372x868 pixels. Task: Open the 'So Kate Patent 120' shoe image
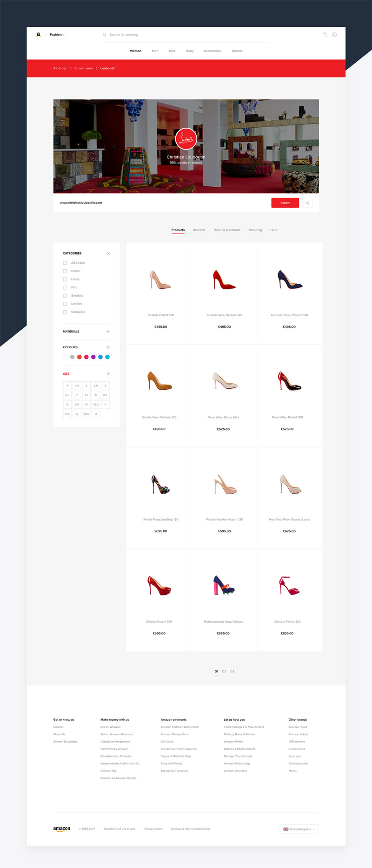pos(160,280)
